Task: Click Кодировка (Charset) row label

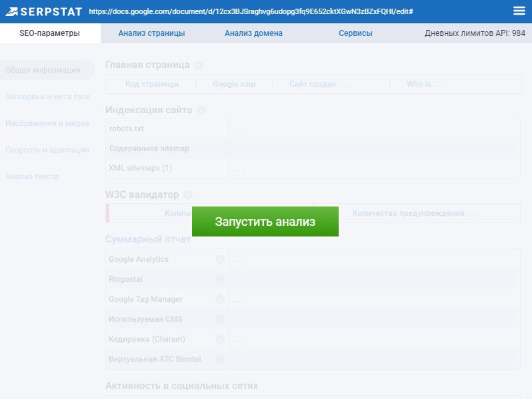Action: (x=147, y=339)
